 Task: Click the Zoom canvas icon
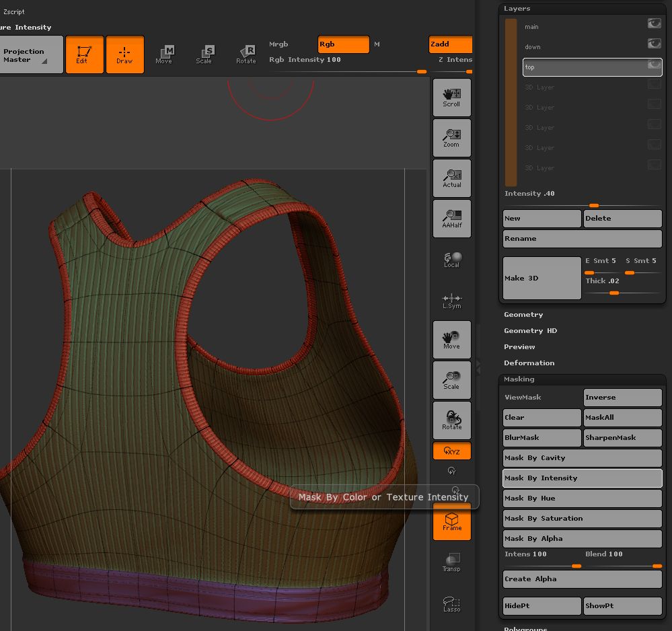tap(451, 138)
